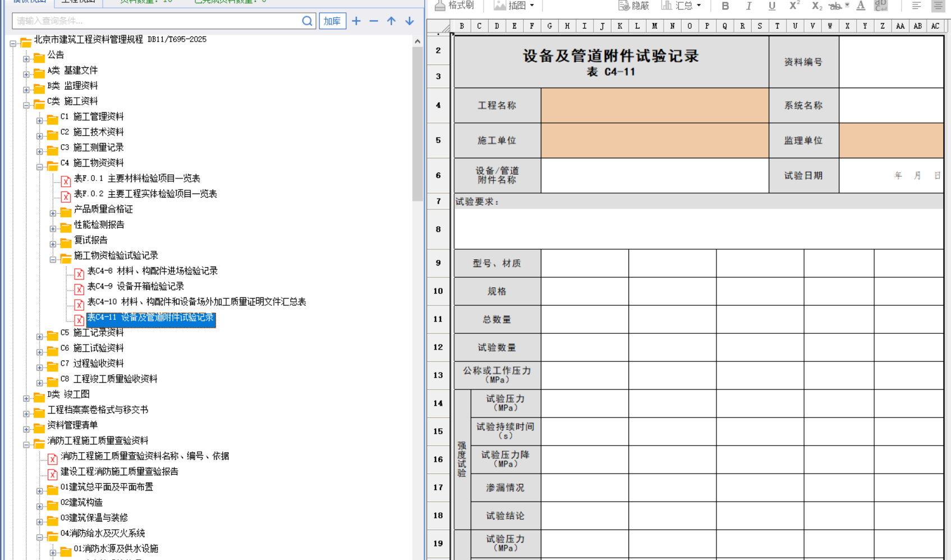The image size is (951, 560).
Task: Apply superscript formatting
Action: pos(794,6)
